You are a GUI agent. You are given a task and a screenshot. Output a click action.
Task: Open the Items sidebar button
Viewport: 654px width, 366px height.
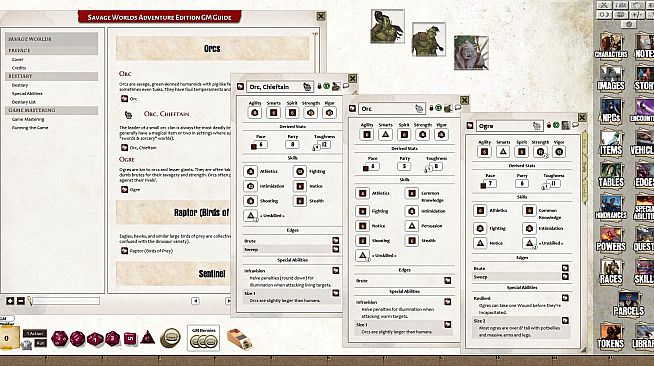click(x=611, y=143)
